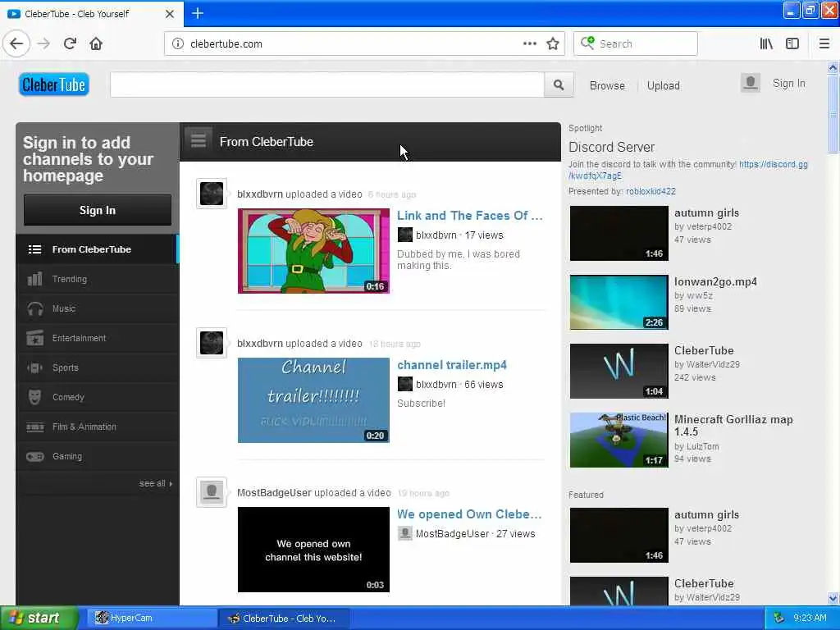Click the 9:23 AM taskbar clock

(x=810, y=618)
